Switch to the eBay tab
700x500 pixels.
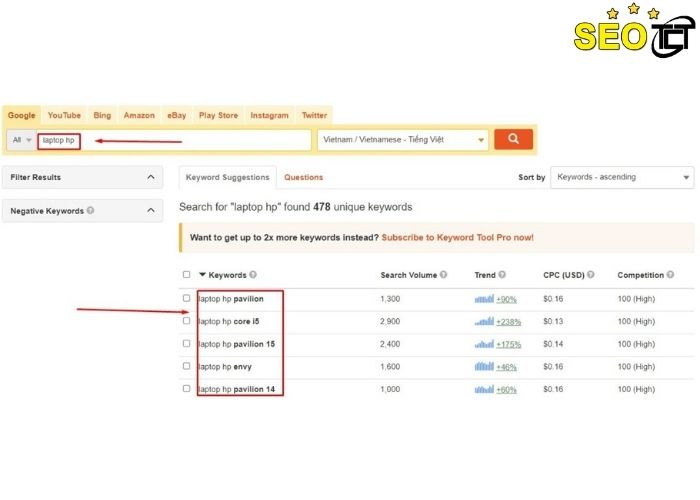(176, 115)
